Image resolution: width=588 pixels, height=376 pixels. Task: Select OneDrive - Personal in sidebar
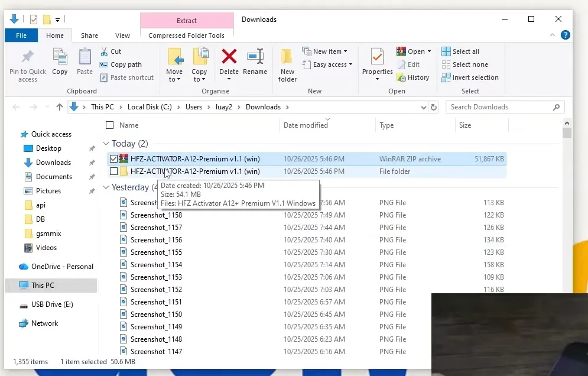click(56, 267)
